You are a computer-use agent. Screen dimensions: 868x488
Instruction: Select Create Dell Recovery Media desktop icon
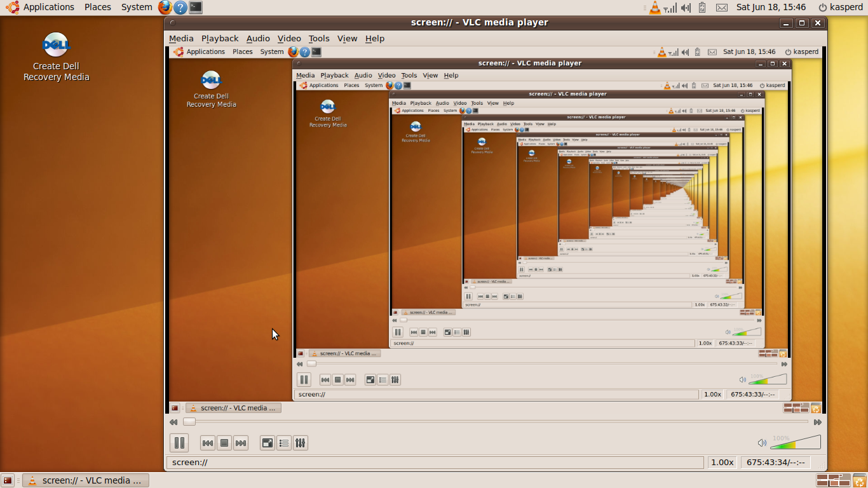56,57
